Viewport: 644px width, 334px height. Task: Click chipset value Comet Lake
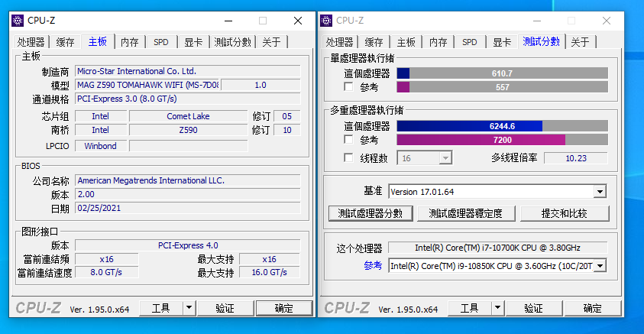(188, 116)
